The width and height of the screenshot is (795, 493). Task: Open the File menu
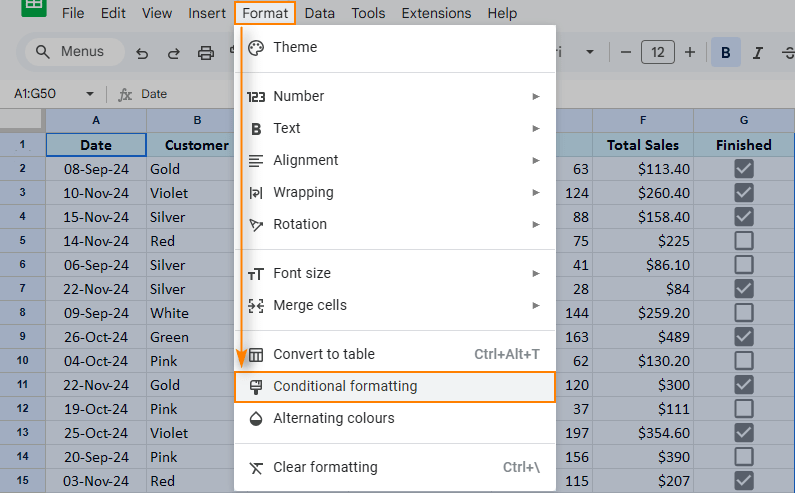(73, 13)
